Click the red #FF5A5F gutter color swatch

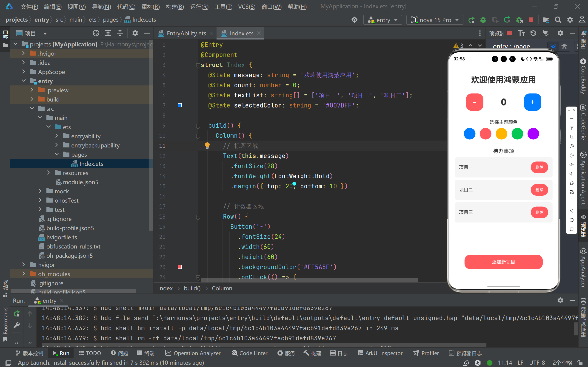tap(180, 267)
